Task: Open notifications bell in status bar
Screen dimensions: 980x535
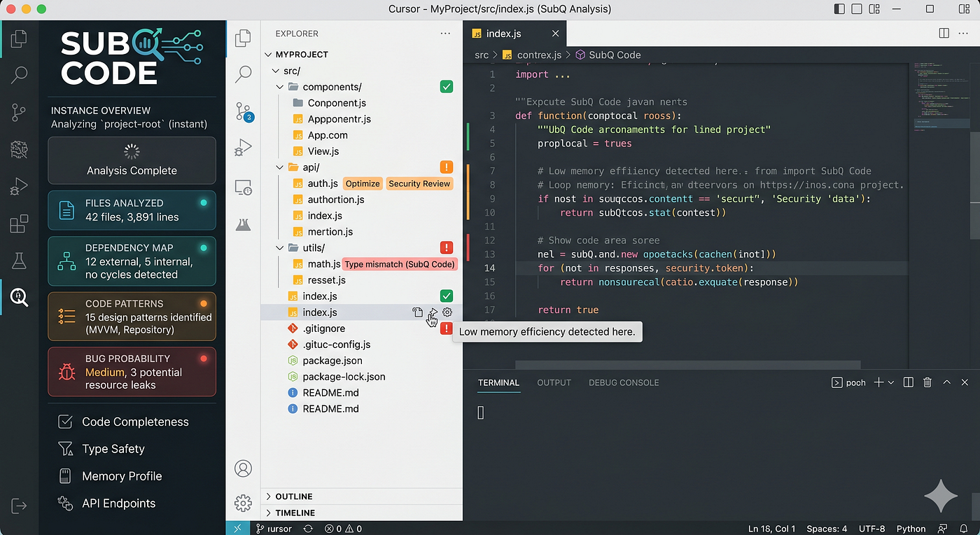Action: pos(964,529)
